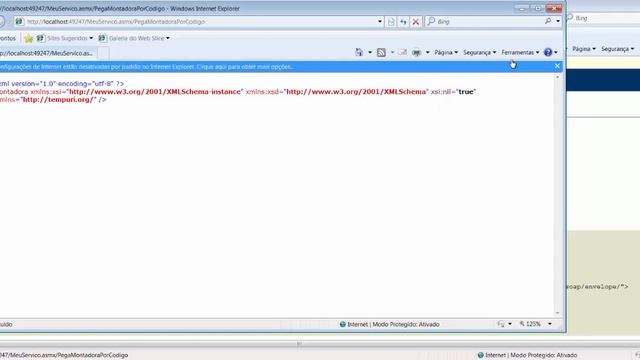
Task: Open the Ferramentas menu
Action: click(x=520, y=52)
